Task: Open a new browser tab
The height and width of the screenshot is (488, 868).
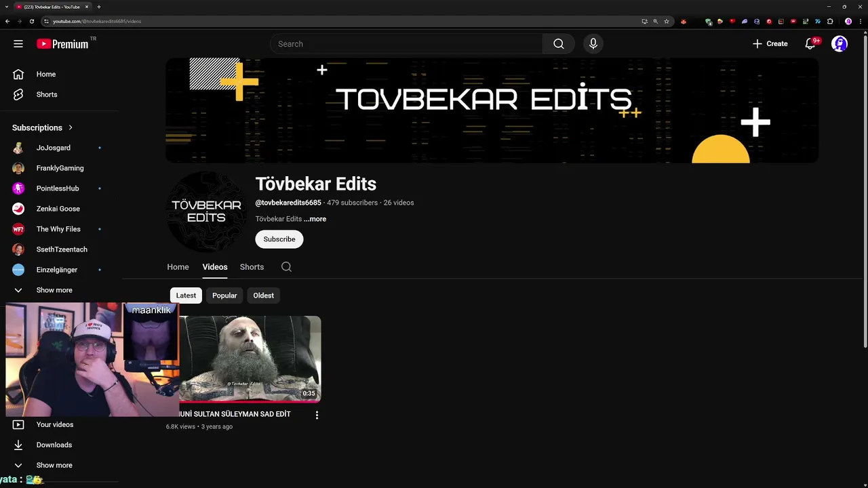Action: point(99,7)
